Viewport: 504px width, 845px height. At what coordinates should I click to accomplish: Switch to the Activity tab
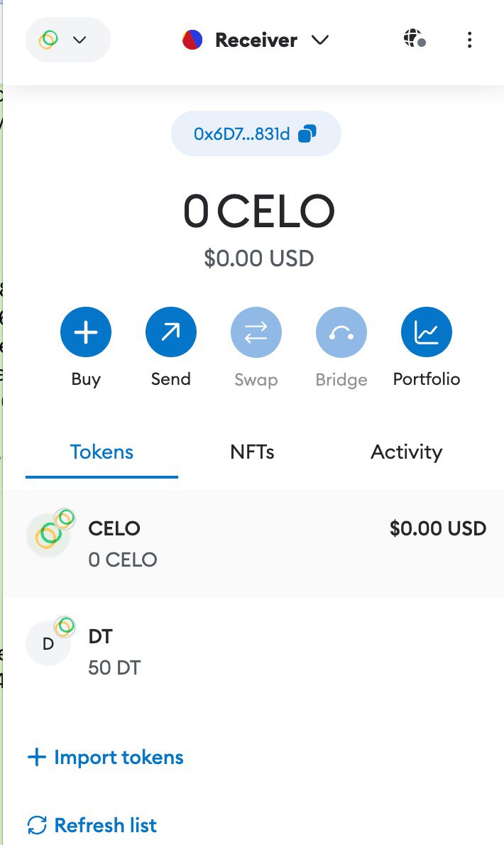click(406, 452)
